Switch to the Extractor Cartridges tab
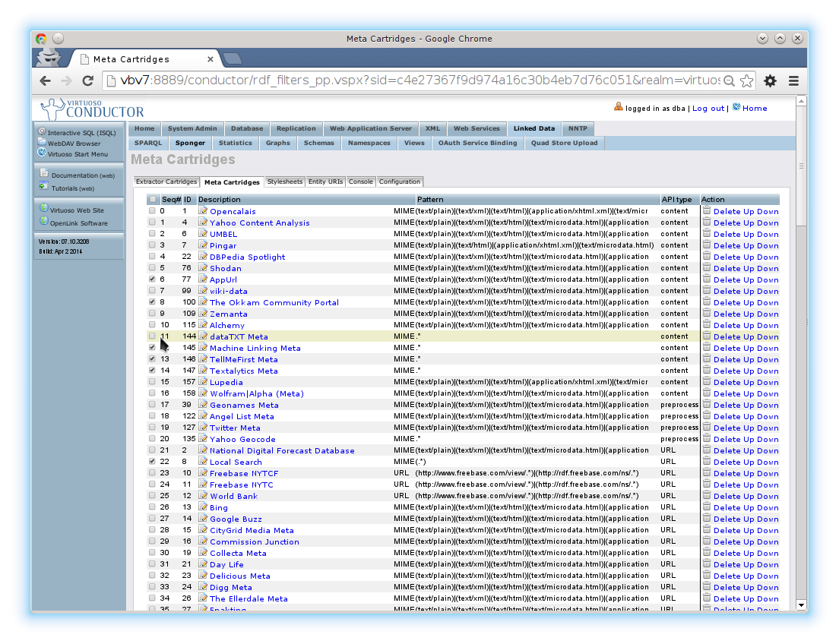 166,182
